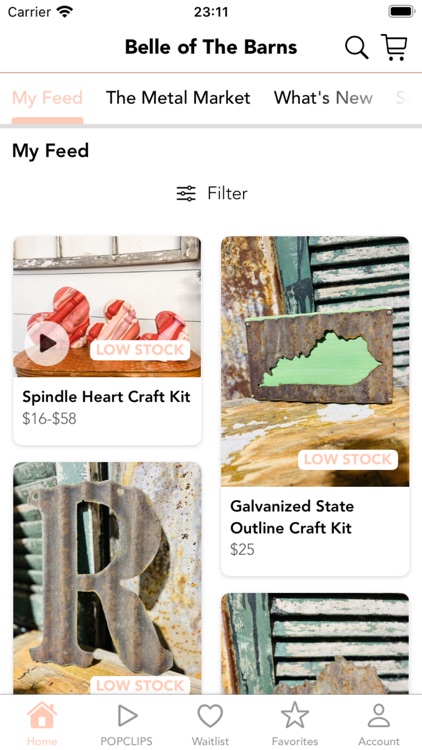Open Galvanized State Outline Craft Kit title
This screenshot has height=750, width=422.
[292, 517]
